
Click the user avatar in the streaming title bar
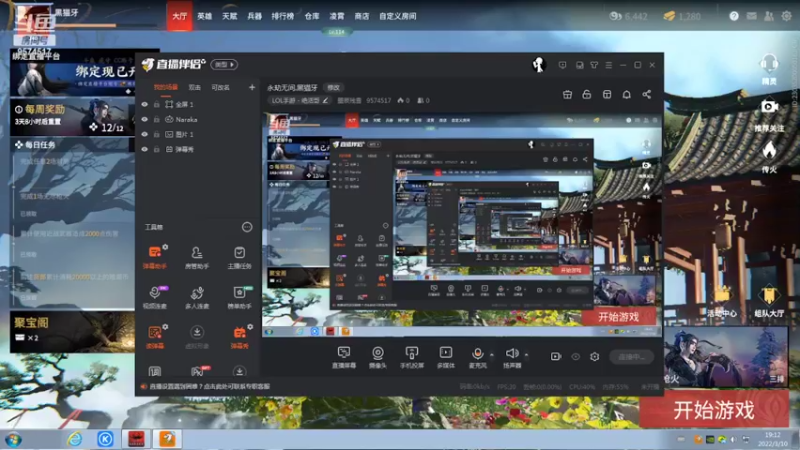tap(539, 65)
